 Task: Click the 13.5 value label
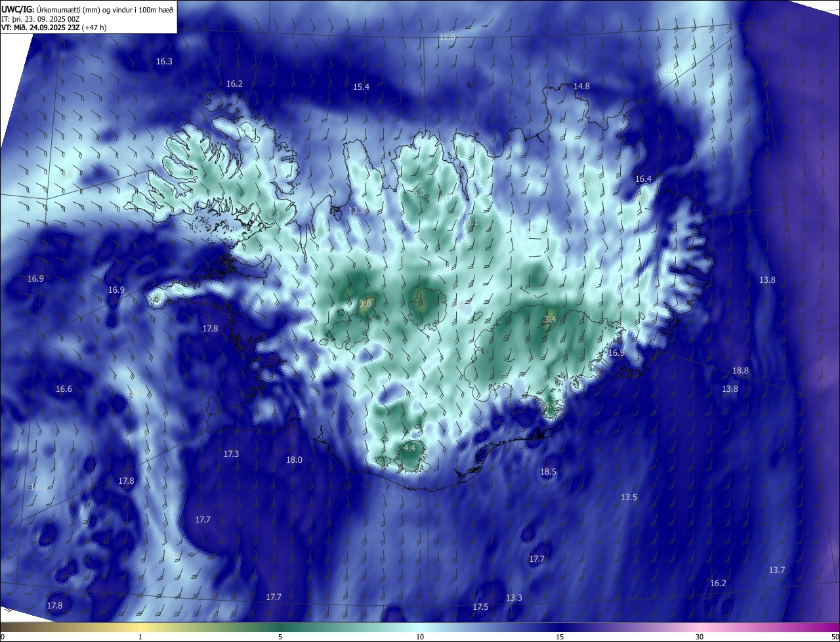pos(629,498)
